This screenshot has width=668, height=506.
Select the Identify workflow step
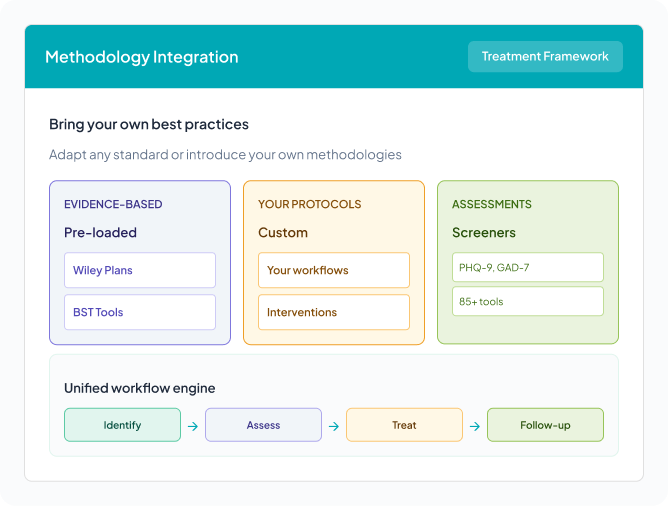pyautogui.click(x=122, y=425)
